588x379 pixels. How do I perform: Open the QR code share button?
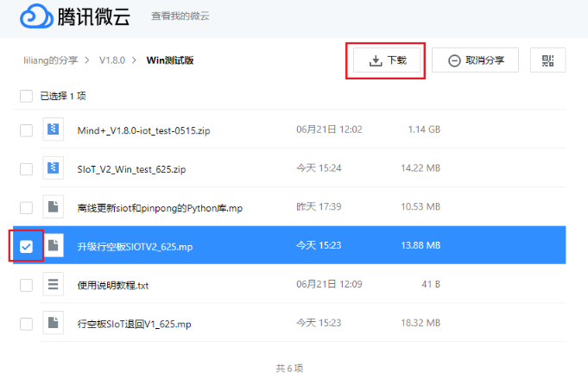(x=547, y=60)
